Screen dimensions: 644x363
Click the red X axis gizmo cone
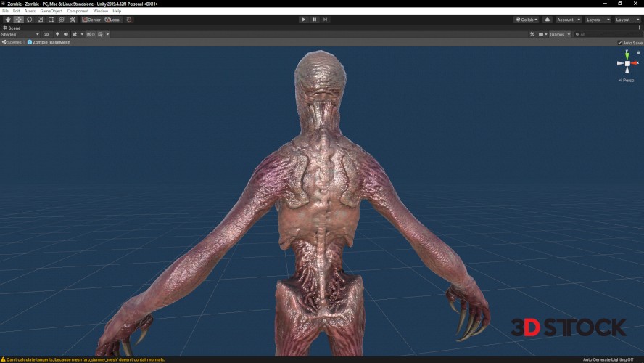coord(635,63)
